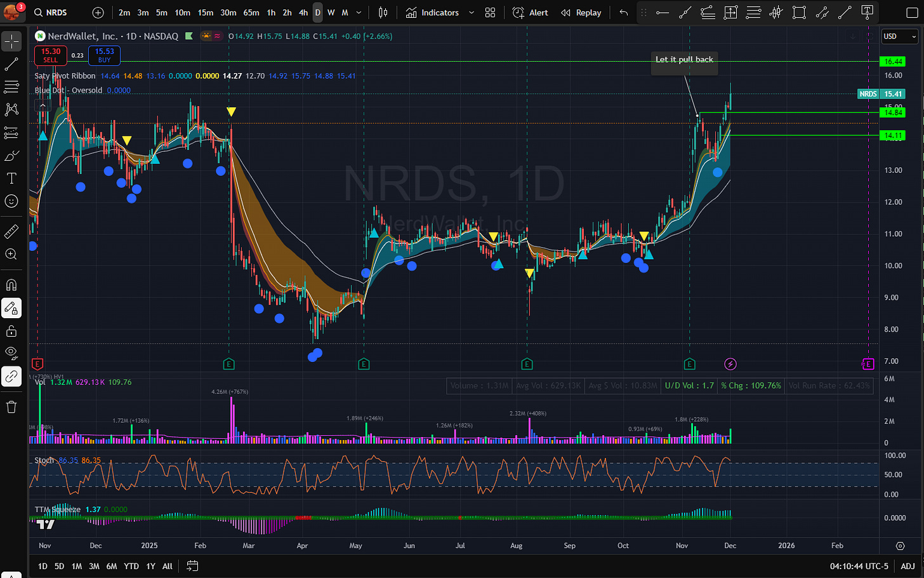Toggle the green flag next to symbol

click(x=189, y=36)
